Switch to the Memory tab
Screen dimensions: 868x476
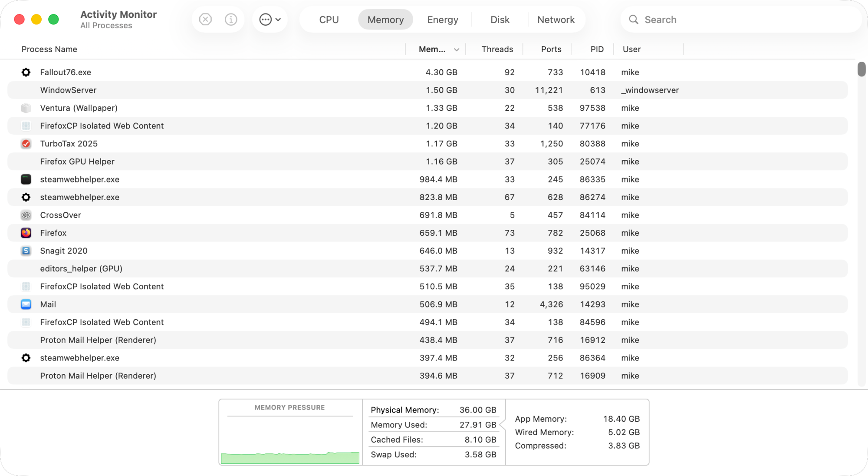coord(385,20)
